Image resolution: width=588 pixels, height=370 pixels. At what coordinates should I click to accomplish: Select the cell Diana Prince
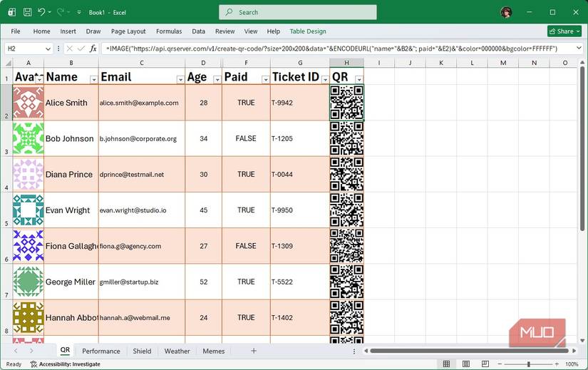71,174
